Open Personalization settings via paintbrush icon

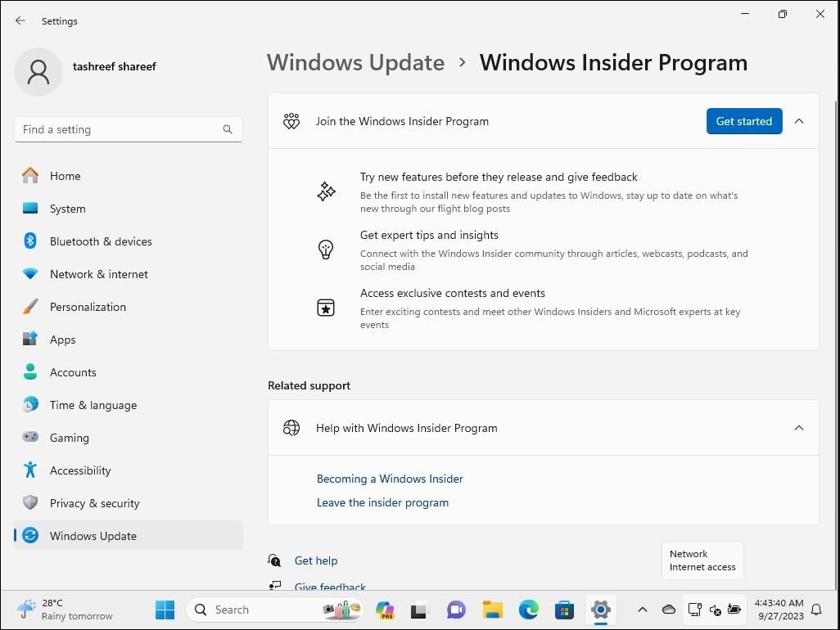pyautogui.click(x=30, y=307)
